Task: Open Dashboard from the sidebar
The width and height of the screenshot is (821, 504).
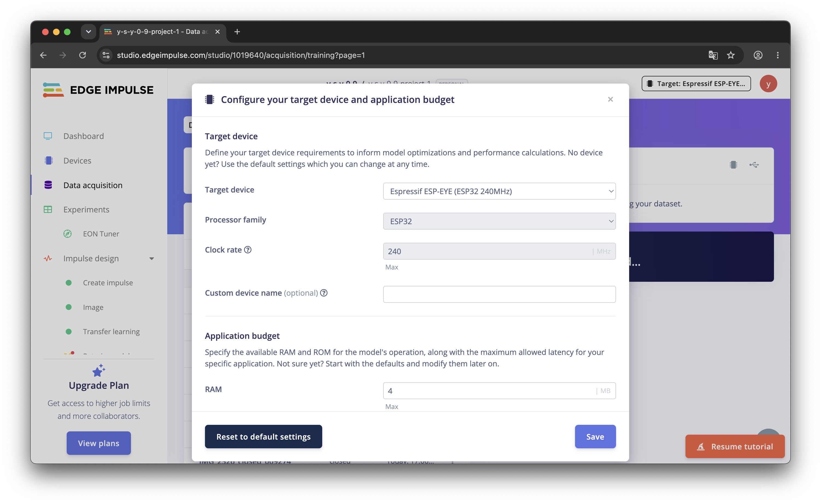Action: 83,136
